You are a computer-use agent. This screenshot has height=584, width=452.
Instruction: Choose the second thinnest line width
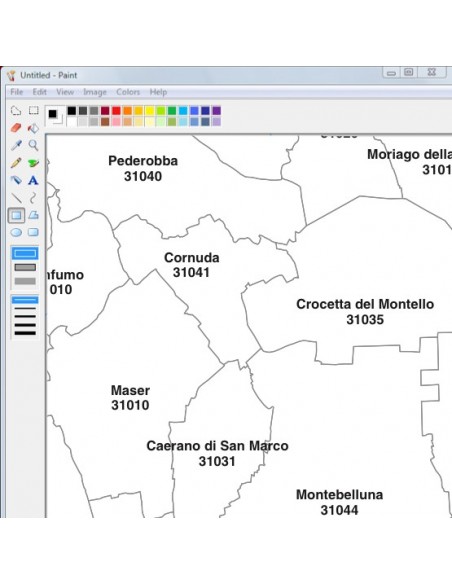click(x=25, y=308)
